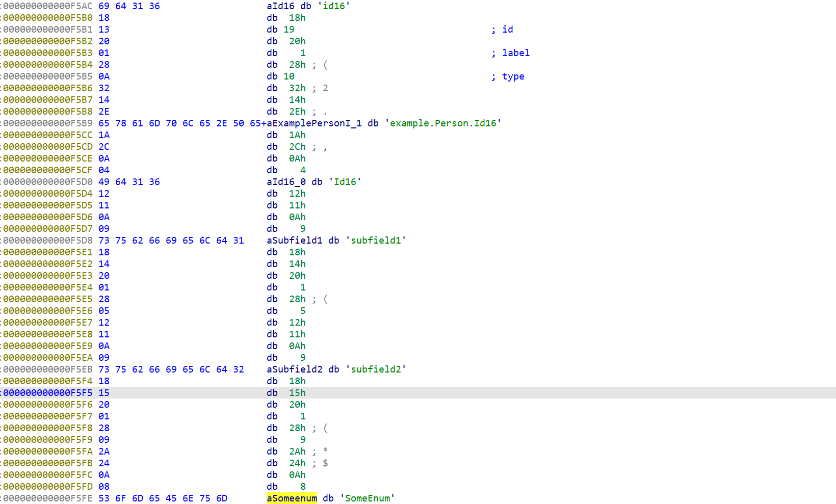Click hex byte 2E at address F5B8
The height and width of the screenshot is (504, 836).
(x=104, y=112)
